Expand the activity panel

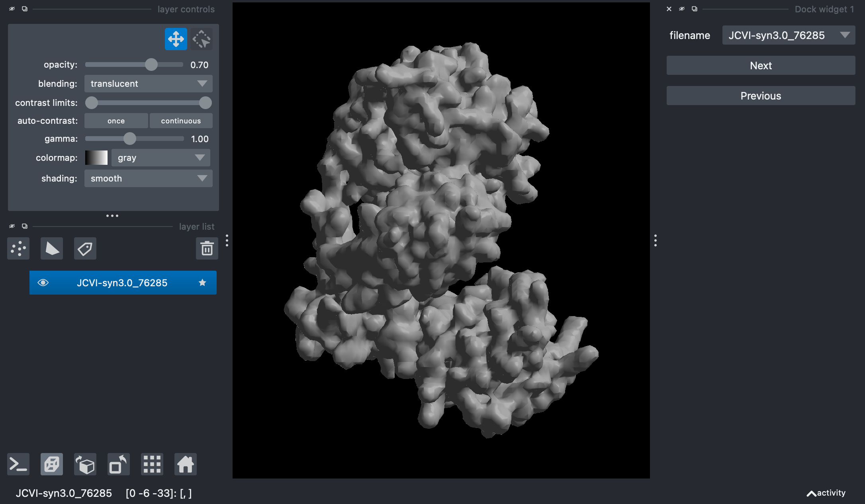[x=826, y=493]
